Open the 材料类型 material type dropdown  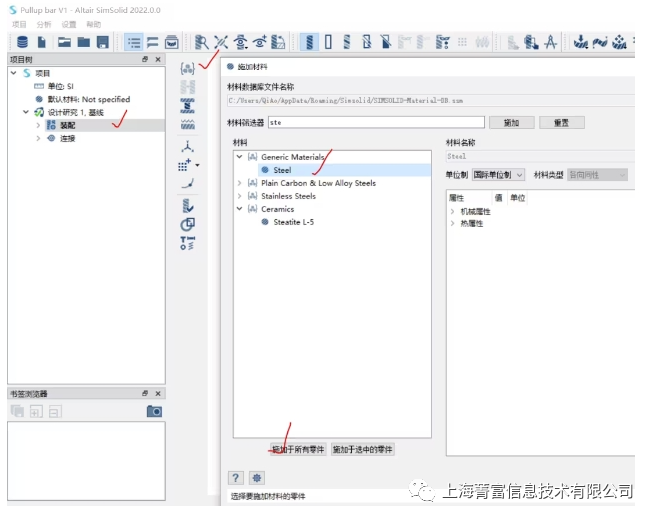[x=597, y=175]
